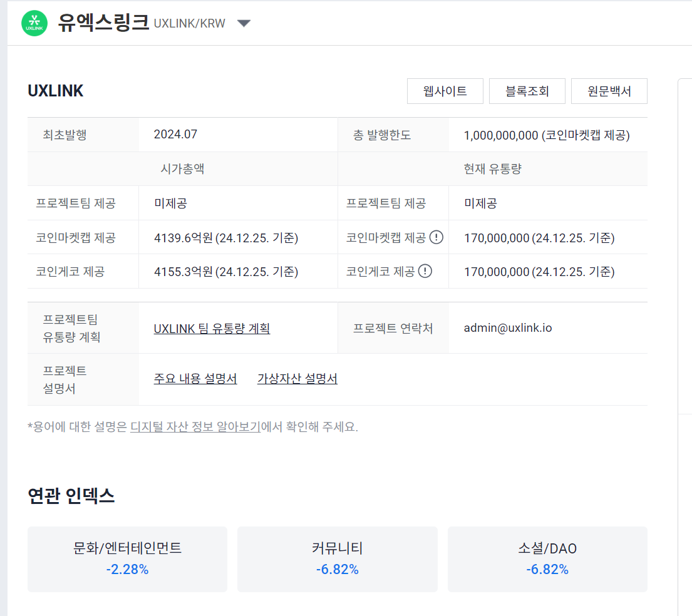Open the UXLINK 팀 유통량 계획 link

pos(212,328)
